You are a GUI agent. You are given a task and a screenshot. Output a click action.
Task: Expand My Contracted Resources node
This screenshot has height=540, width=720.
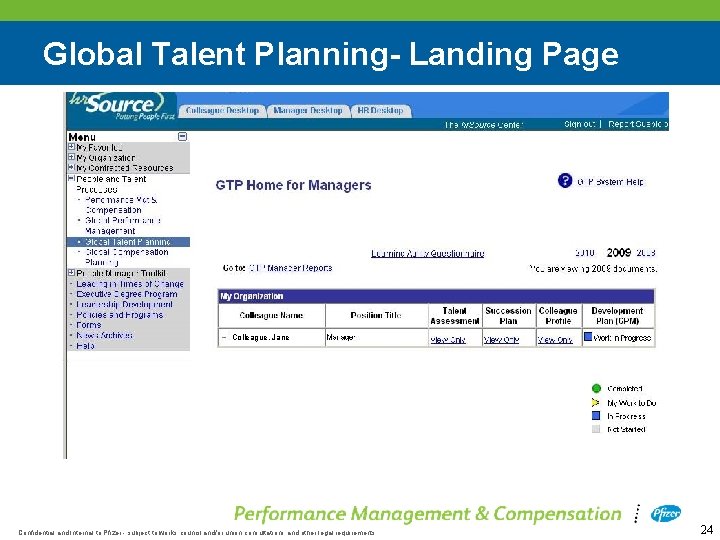tap(71, 167)
